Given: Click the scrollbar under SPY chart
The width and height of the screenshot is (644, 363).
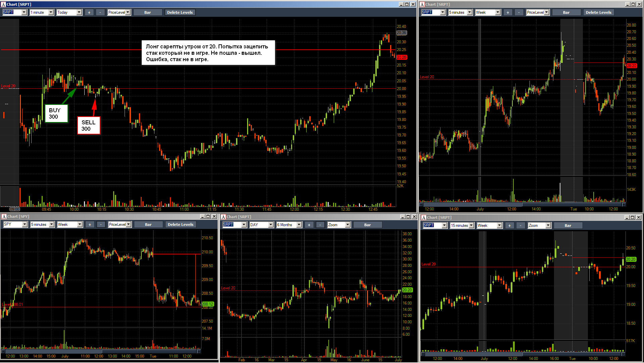Looking at the screenshot, I should 101,352.
